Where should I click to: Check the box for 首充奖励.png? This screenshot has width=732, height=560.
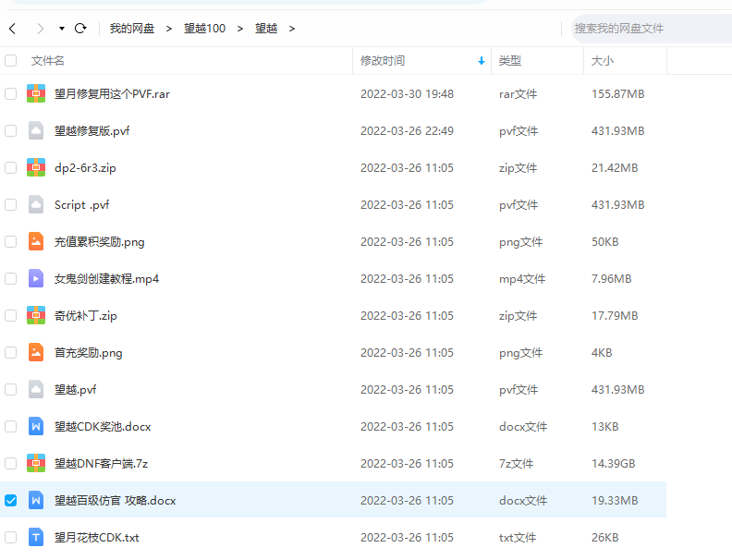[x=11, y=352]
